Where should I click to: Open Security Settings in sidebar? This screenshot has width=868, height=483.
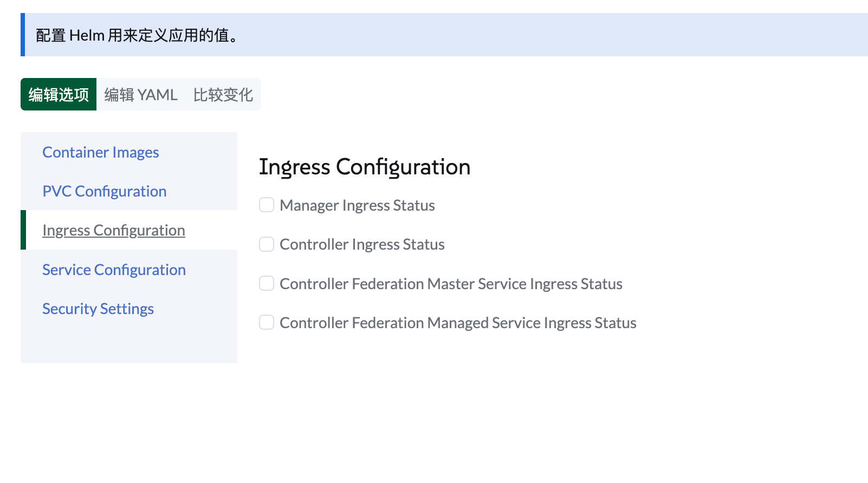pyautogui.click(x=98, y=309)
